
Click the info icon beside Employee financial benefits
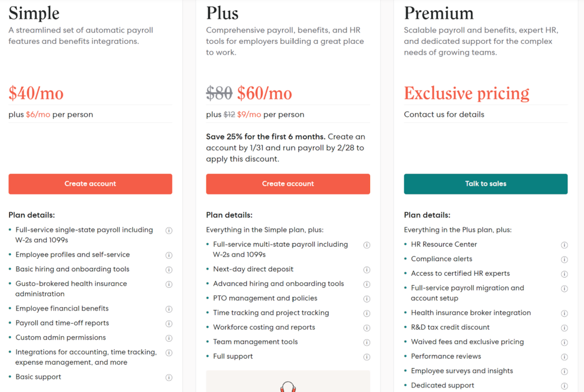click(x=169, y=309)
